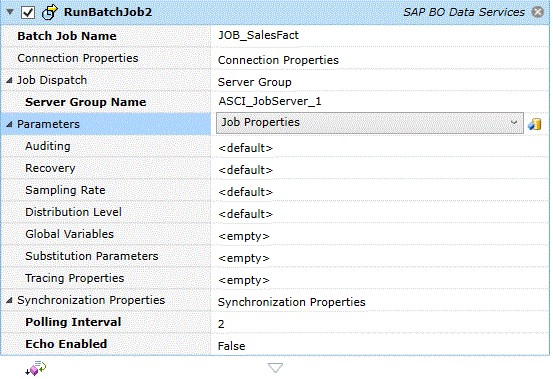This screenshot has width=553, height=379.
Task: Toggle the RunBatchJob2 enabled checkbox
Action: [28, 12]
